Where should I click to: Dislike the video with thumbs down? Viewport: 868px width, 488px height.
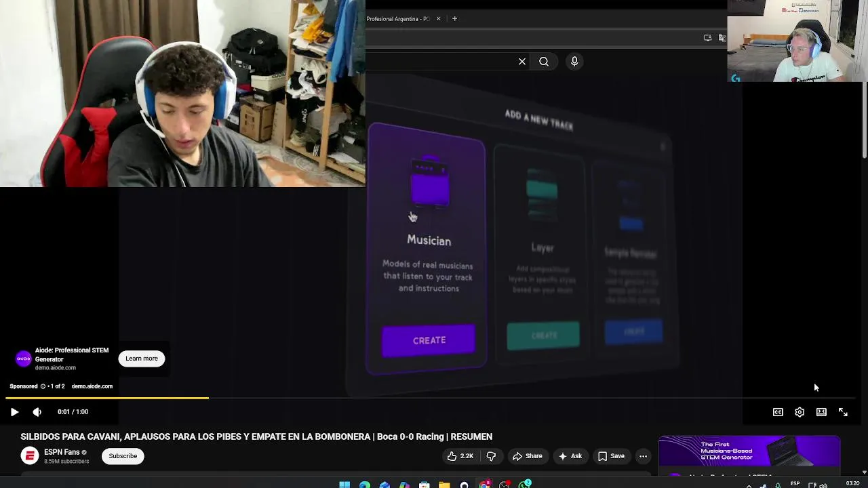[x=491, y=456]
